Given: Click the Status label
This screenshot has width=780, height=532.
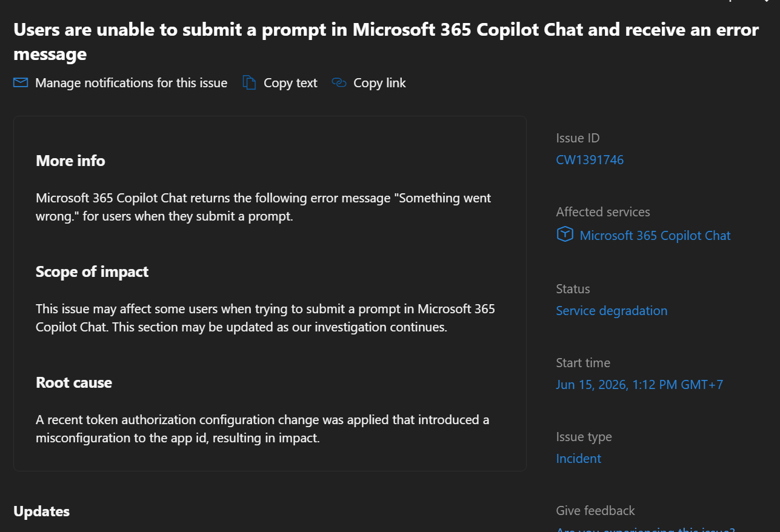Looking at the screenshot, I should tap(573, 288).
